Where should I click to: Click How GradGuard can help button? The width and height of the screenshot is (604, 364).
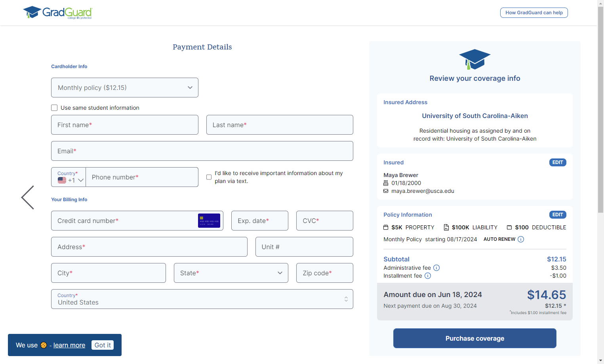[x=534, y=13]
